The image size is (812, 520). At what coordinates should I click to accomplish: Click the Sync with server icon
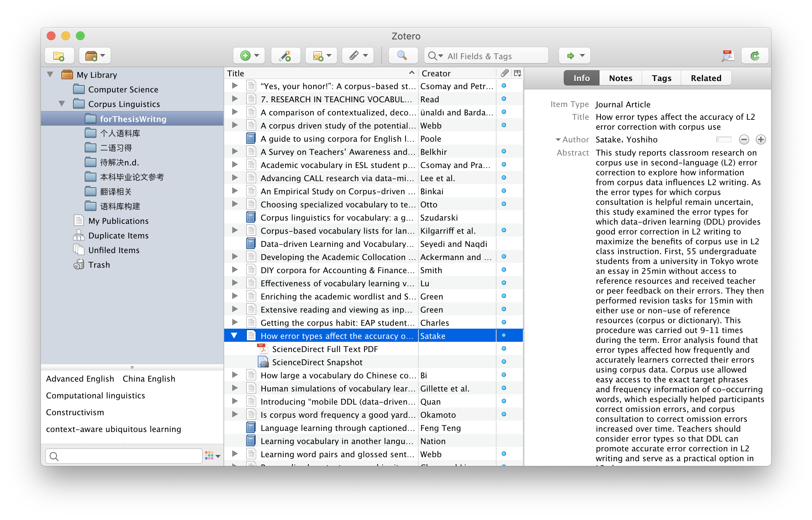pyautogui.click(x=755, y=56)
